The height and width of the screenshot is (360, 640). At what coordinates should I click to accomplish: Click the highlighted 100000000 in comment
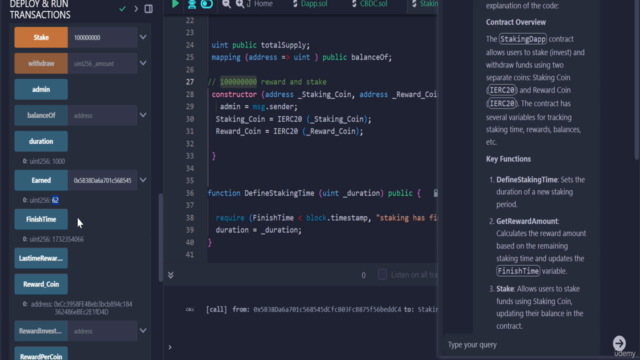tap(238, 82)
